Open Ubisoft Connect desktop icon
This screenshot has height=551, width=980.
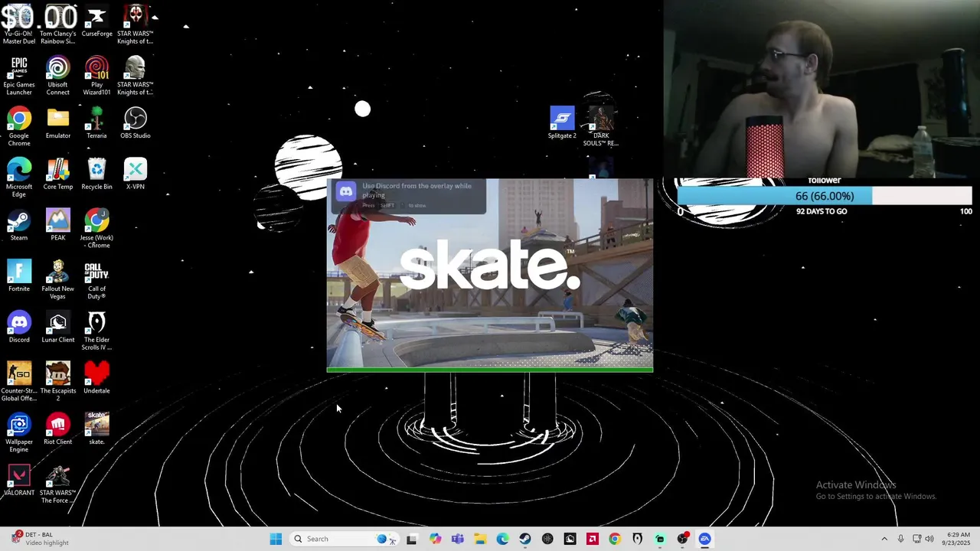pos(58,77)
